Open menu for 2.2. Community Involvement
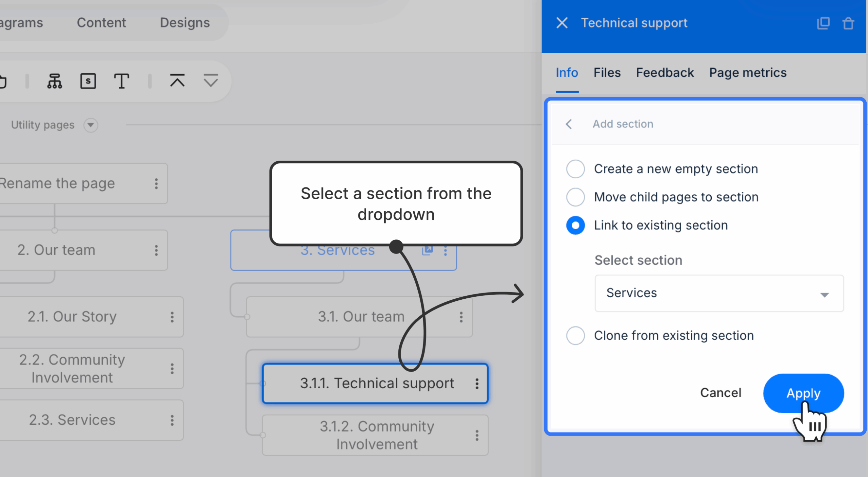Viewport: 868px width, 477px height. click(x=172, y=369)
